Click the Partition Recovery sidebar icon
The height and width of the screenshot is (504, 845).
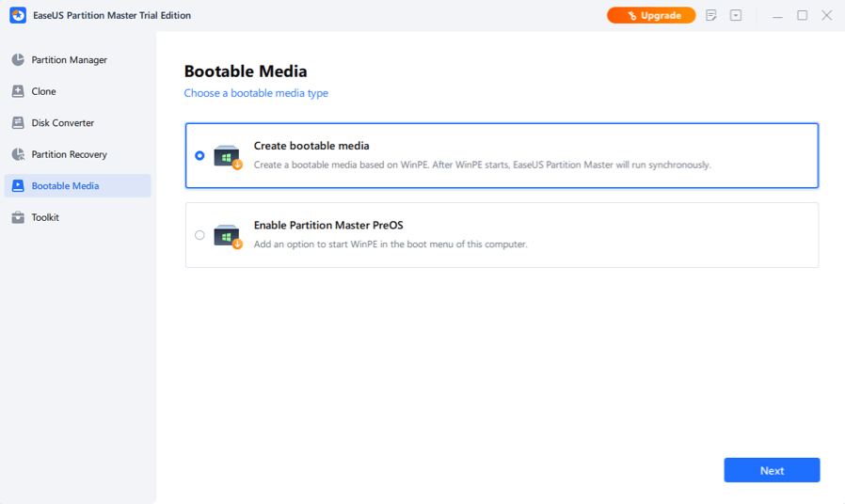18,154
